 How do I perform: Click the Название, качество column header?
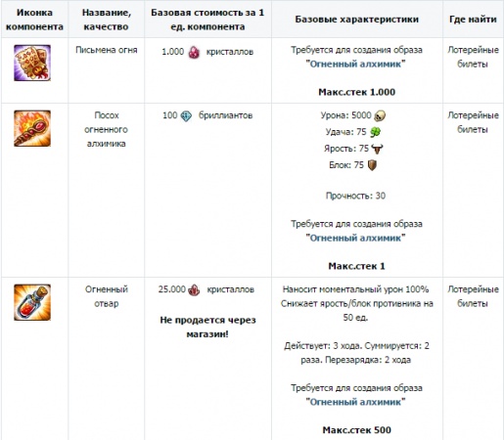tap(107, 20)
